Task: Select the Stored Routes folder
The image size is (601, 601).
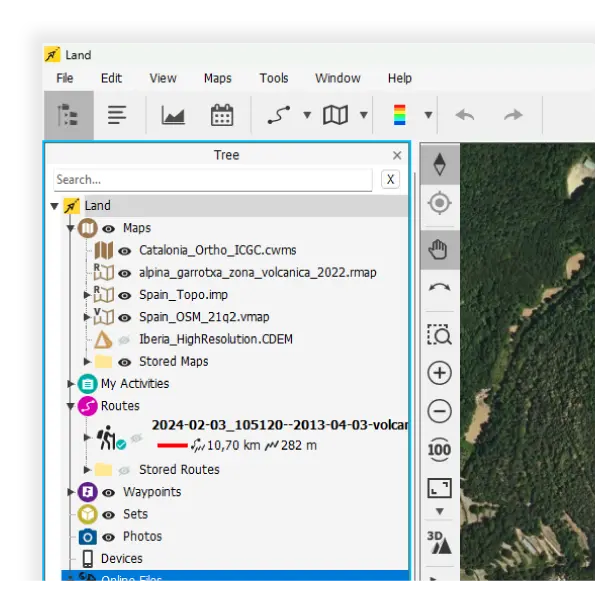Action: pos(178,470)
